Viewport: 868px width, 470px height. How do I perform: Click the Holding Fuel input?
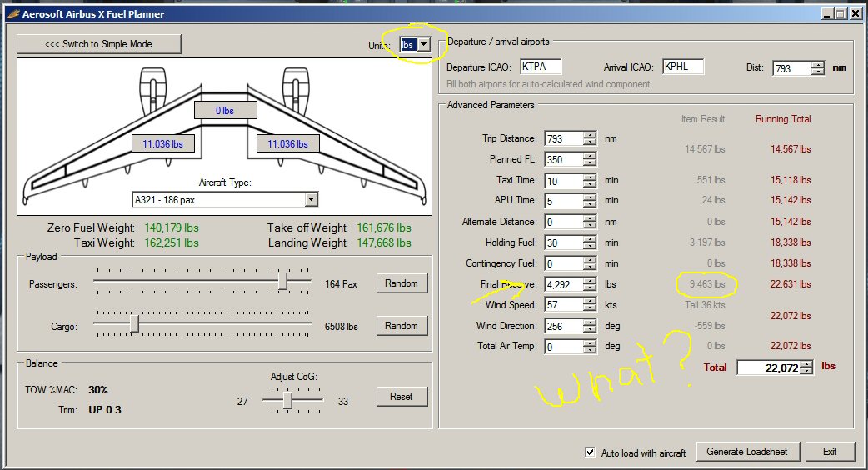pos(564,242)
